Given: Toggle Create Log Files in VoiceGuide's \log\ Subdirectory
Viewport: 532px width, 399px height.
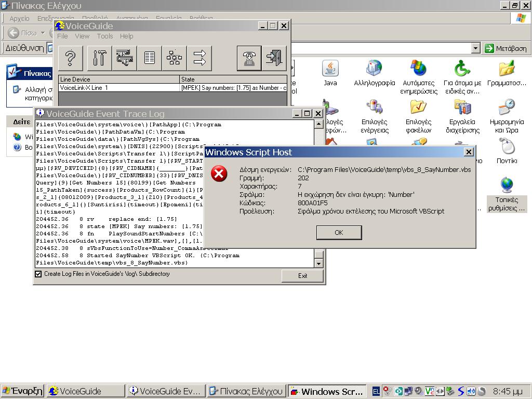Looking at the screenshot, I should [x=38, y=274].
